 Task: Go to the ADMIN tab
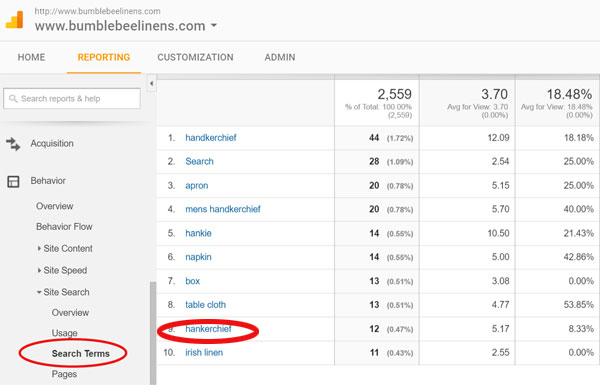click(280, 57)
